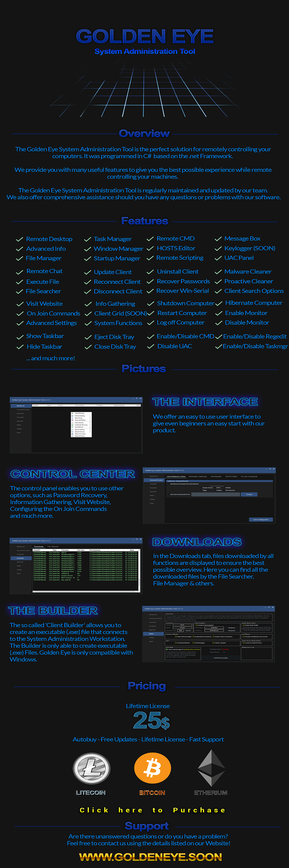Click the 'Recover Passwords' feature text
Viewport: 289px width, 868px height.
183,281
